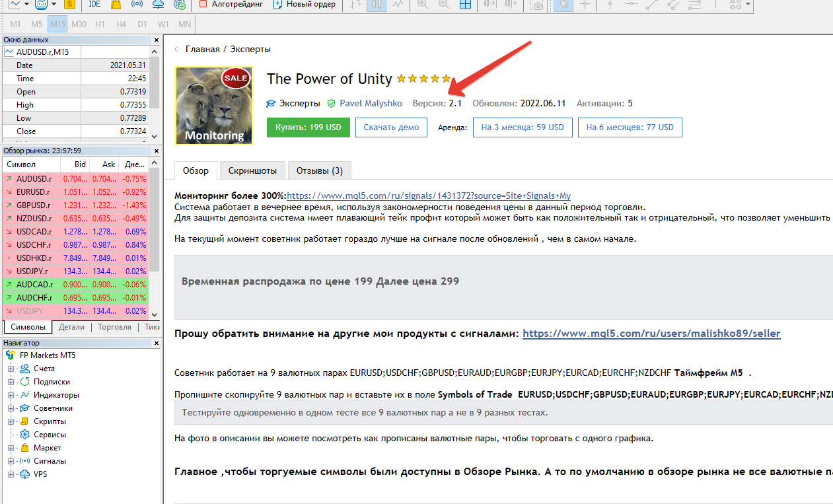Switch chart to bar chart type
The height and width of the screenshot is (504, 833).
355,4
